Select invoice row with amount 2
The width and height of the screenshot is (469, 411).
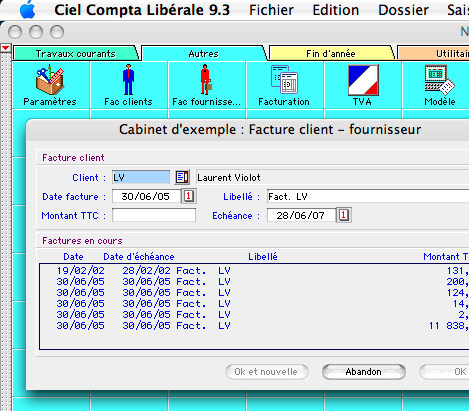(x=254, y=315)
